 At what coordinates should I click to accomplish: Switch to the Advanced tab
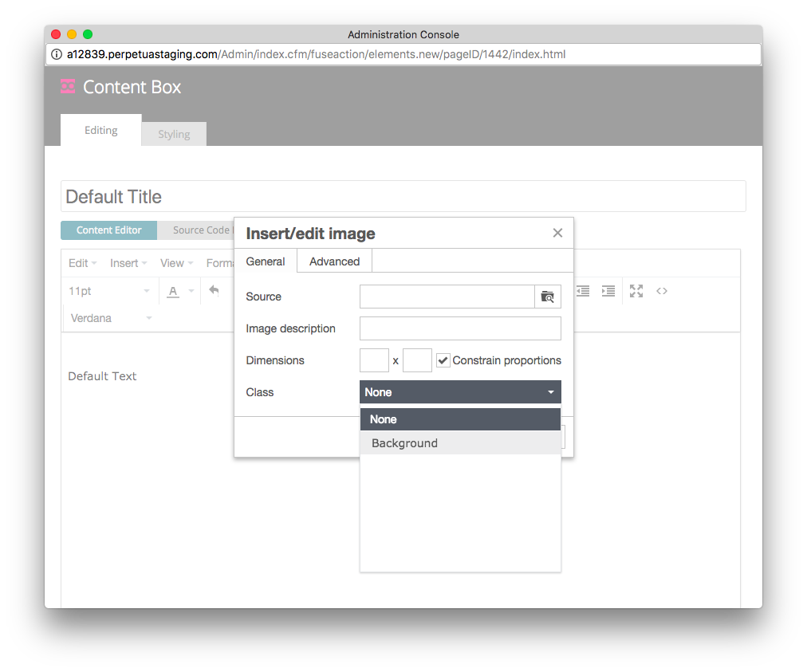pyautogui.click(x=335, y=261)
